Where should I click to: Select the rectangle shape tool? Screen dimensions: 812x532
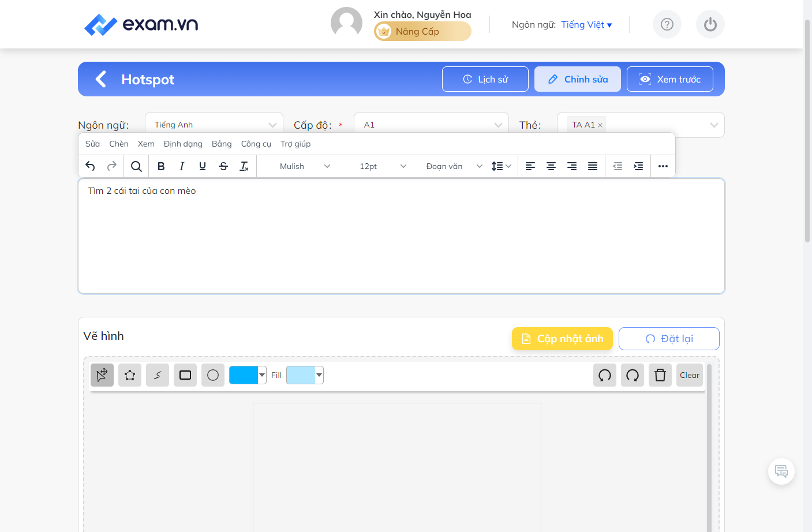pyautogui.click(x=185, y=375)
